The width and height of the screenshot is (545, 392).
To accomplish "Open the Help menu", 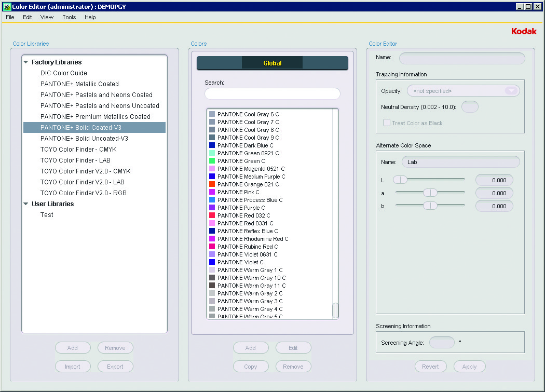I will [90, 17].
